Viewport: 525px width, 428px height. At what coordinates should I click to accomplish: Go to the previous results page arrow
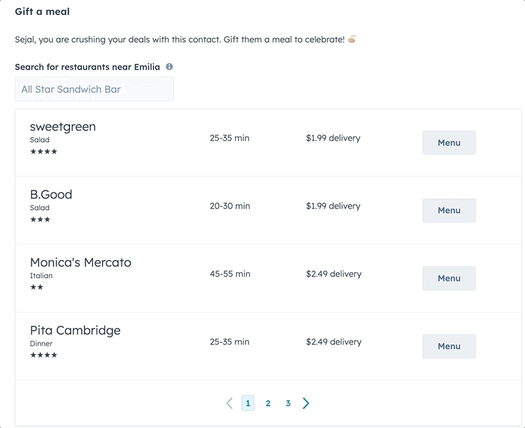click(x=229, y=403)
